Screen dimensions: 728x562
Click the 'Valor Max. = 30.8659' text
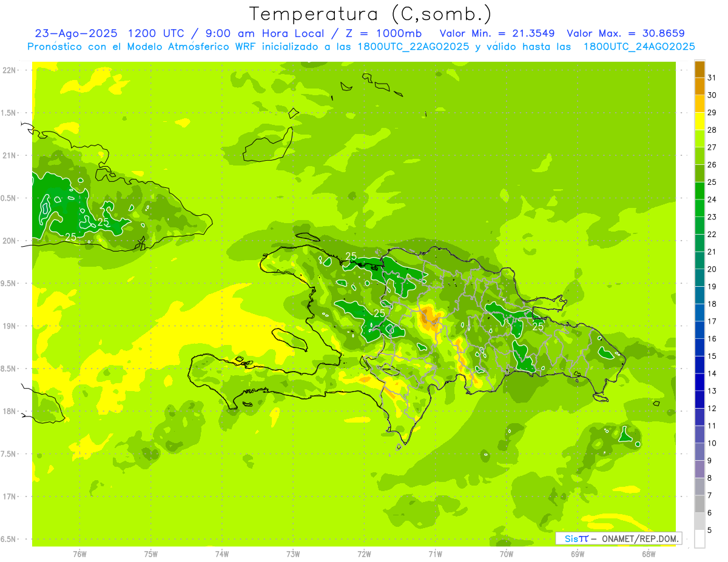[625, 33]
